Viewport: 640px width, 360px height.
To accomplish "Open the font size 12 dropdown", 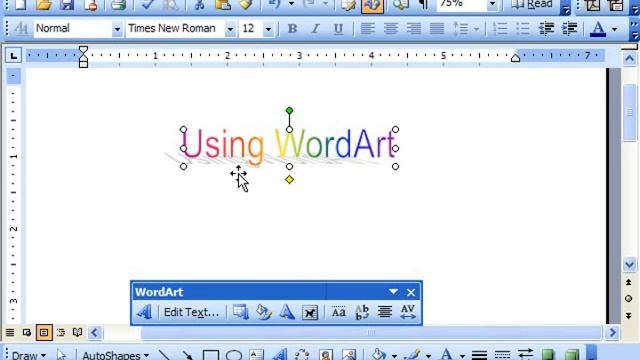I will point(268,29).
